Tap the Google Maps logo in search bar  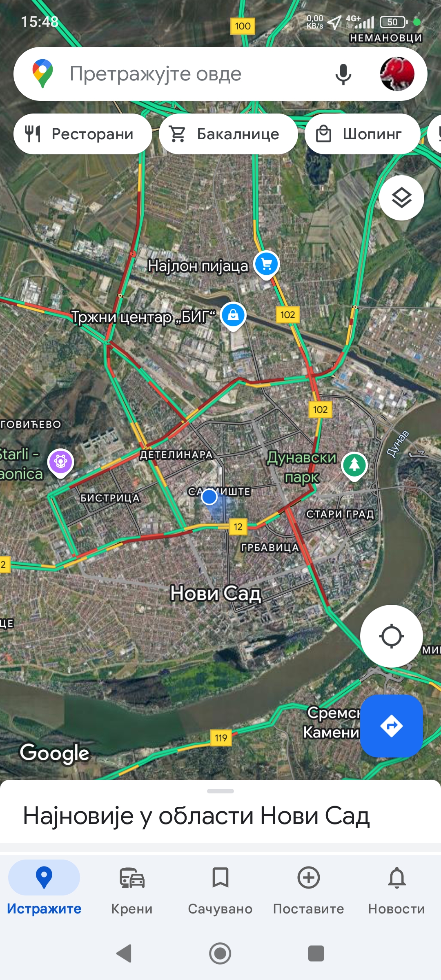click(42, 73)
